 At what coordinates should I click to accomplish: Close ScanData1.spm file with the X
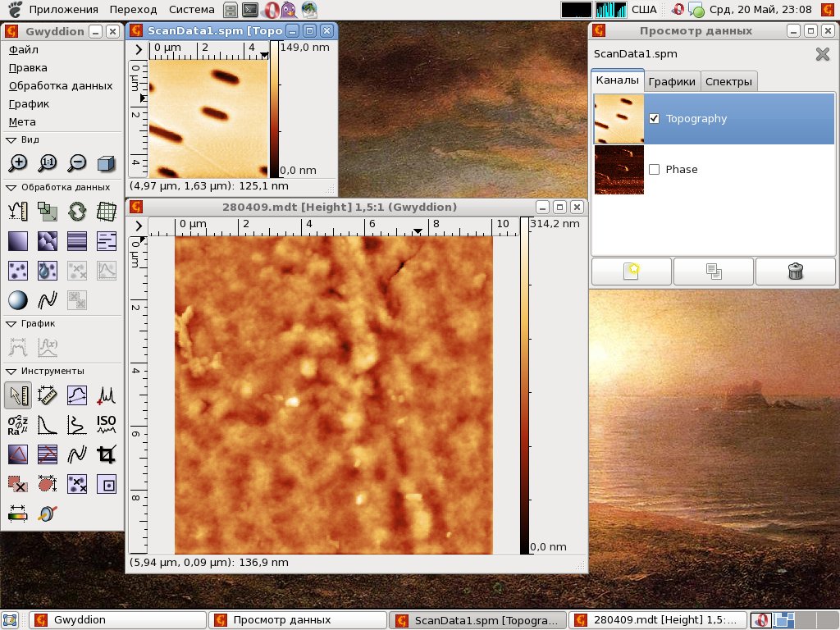coord(822,54)
